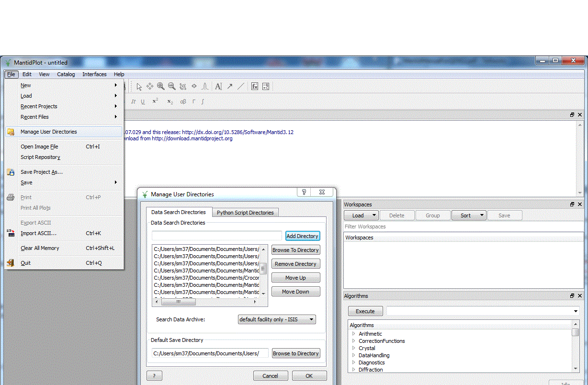Select the draw line tool
This screenshot has width=588, height=385.
click(x=241, y=87)
